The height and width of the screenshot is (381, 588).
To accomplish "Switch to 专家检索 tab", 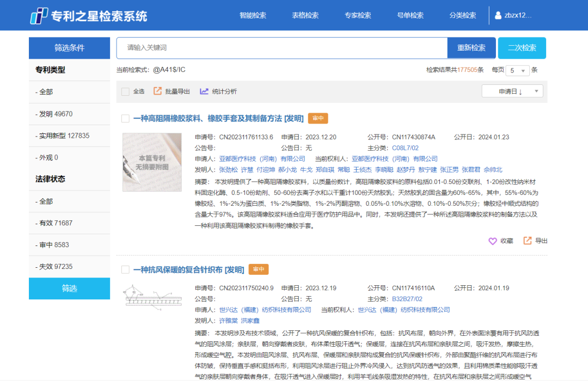I will [x=358, y=15].
